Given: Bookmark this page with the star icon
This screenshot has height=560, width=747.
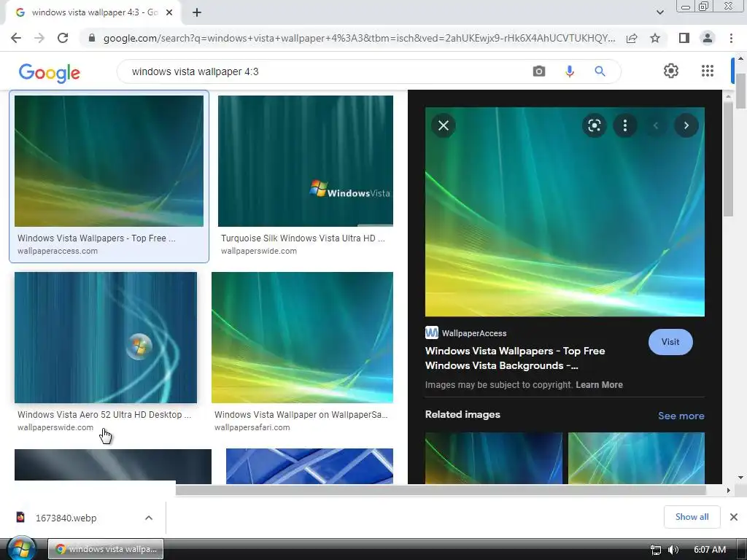Looking at the screenshot, I should 655,38.
